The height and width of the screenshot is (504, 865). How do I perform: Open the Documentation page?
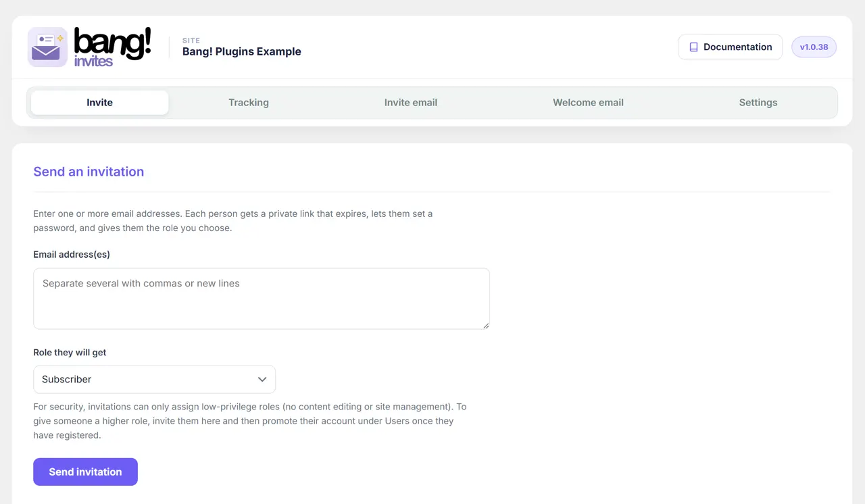(x=731, y=47)
